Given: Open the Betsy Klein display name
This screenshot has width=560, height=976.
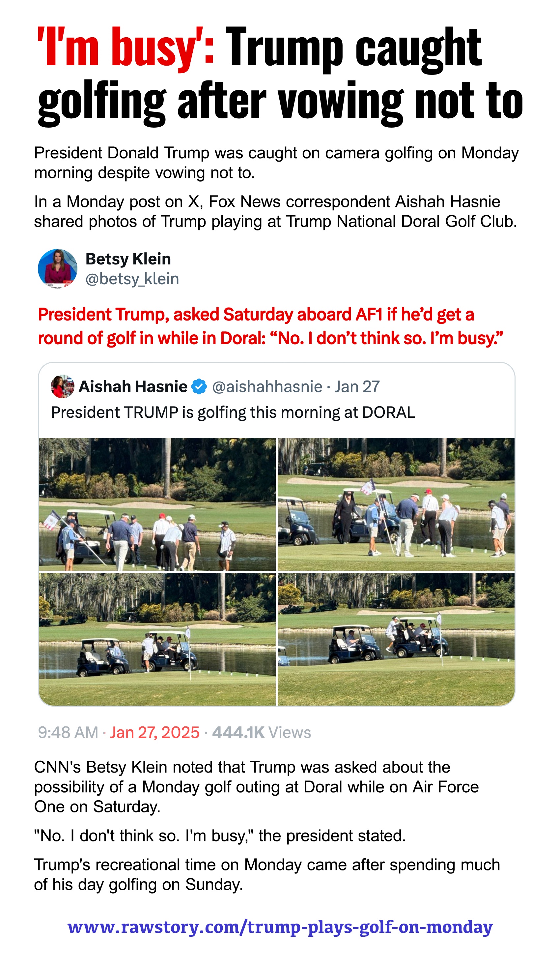Looking at the screenshot, I should (x=128, y=259).
